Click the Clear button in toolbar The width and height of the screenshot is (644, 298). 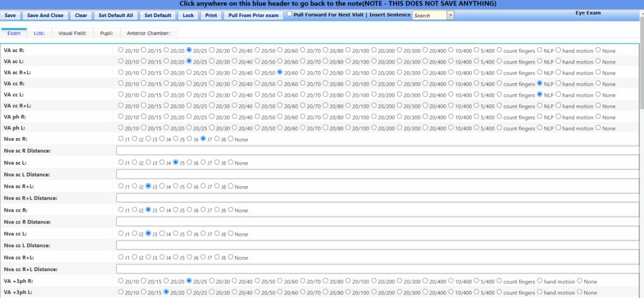80,14
